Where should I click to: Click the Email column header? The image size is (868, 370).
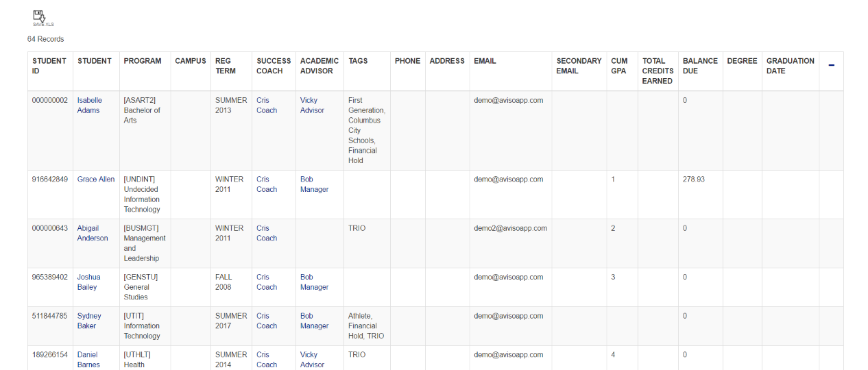(x=485, y=61)
